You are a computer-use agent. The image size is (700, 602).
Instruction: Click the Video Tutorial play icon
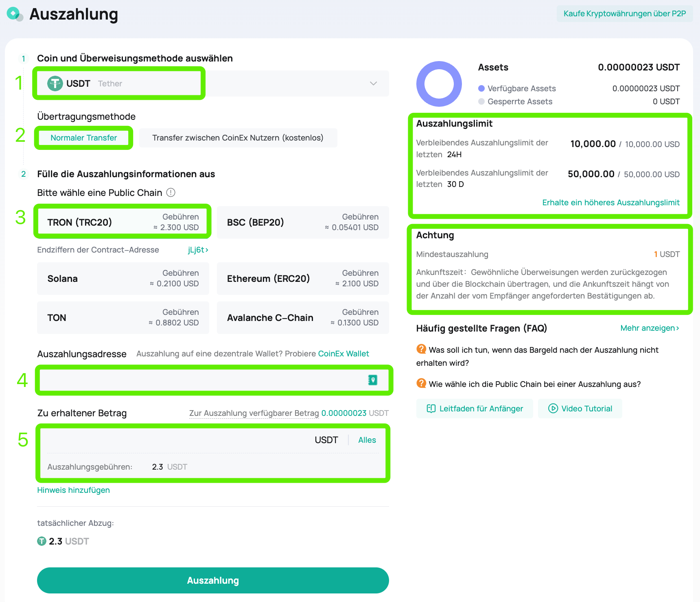(553, 409)
